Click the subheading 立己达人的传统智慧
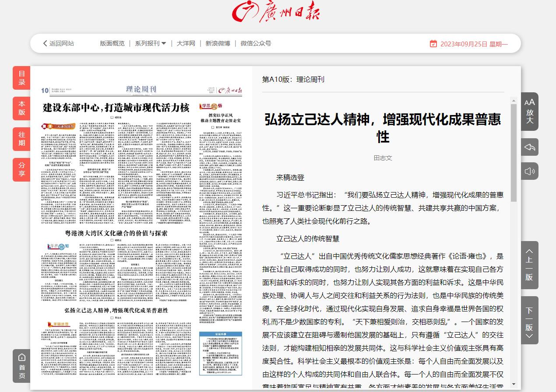556x392 pixels. [308, 238]
